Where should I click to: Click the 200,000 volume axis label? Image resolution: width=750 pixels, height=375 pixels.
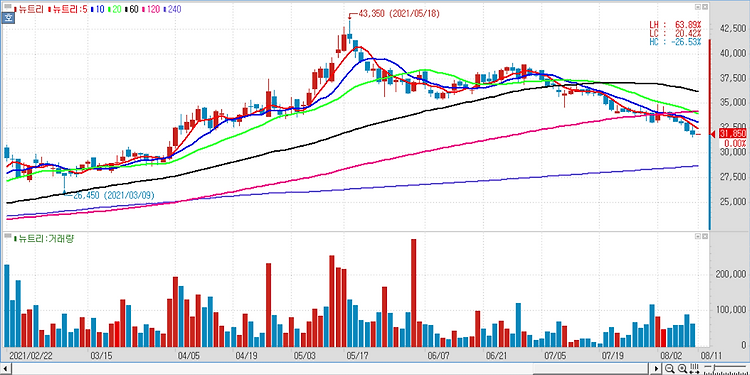coord(731,274)
